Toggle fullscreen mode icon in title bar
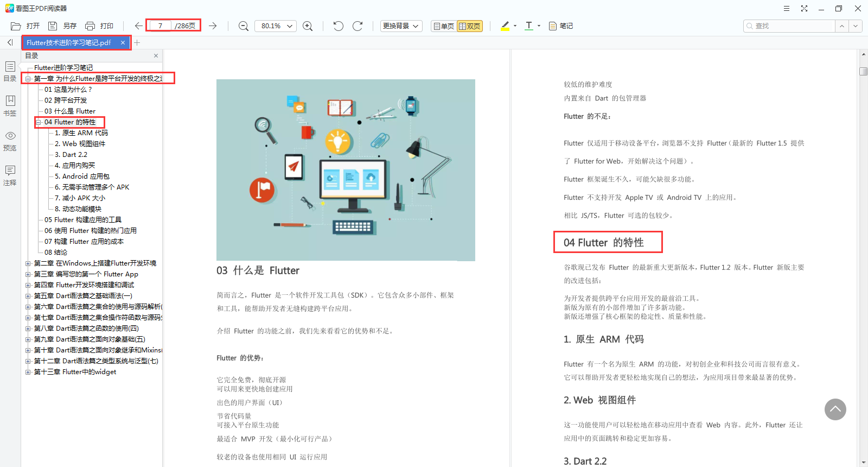Image resolution: width=868 pixels, height=467 pixels. click(804, 8)
